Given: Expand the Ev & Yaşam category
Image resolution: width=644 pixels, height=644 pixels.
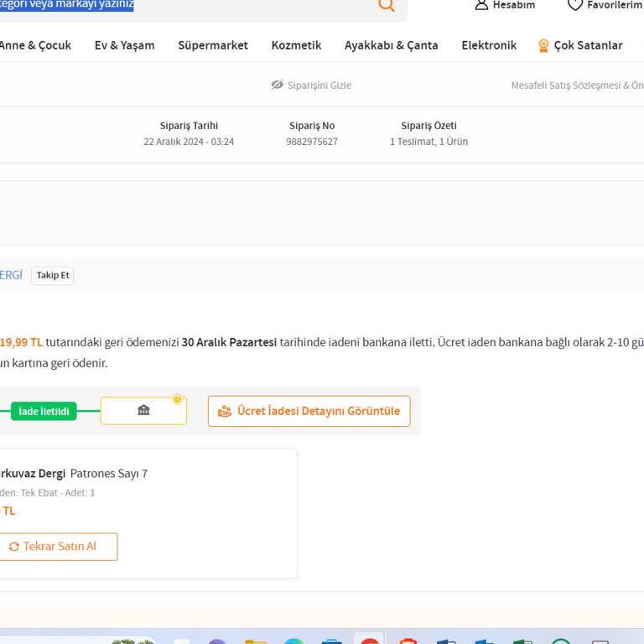Looking at the screenshot, I should (x=124, y=45).
